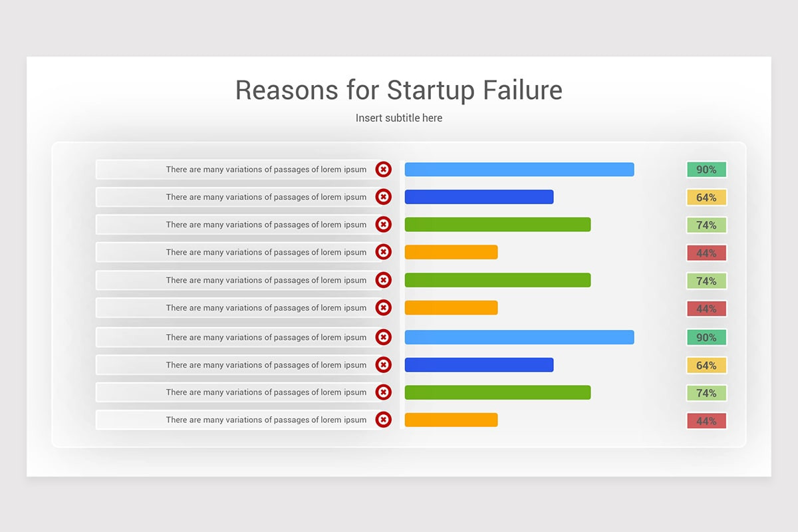Select the light blue bar in first row

519,170
